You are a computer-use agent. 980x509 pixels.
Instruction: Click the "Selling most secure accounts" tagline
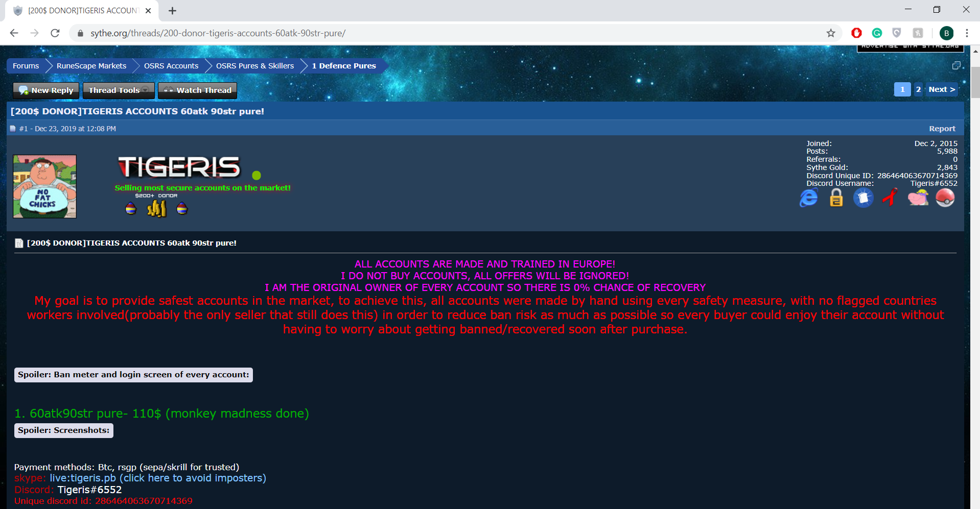tap(202, 188)
